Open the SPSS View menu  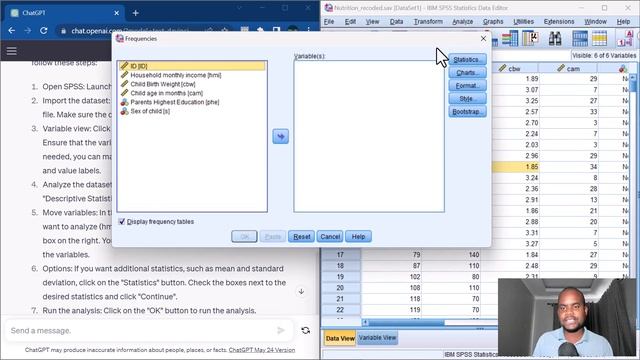point(372,22)
